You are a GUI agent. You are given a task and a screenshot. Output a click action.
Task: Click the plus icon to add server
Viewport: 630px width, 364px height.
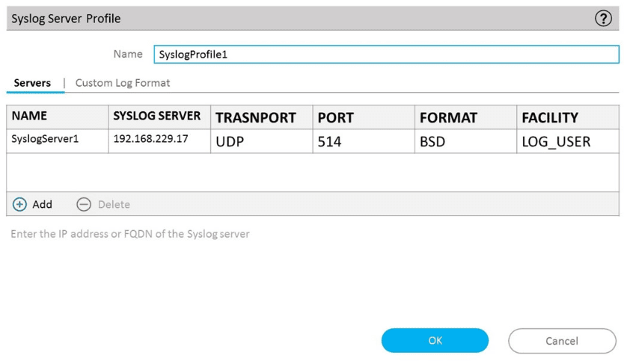(x=20, y=204)
